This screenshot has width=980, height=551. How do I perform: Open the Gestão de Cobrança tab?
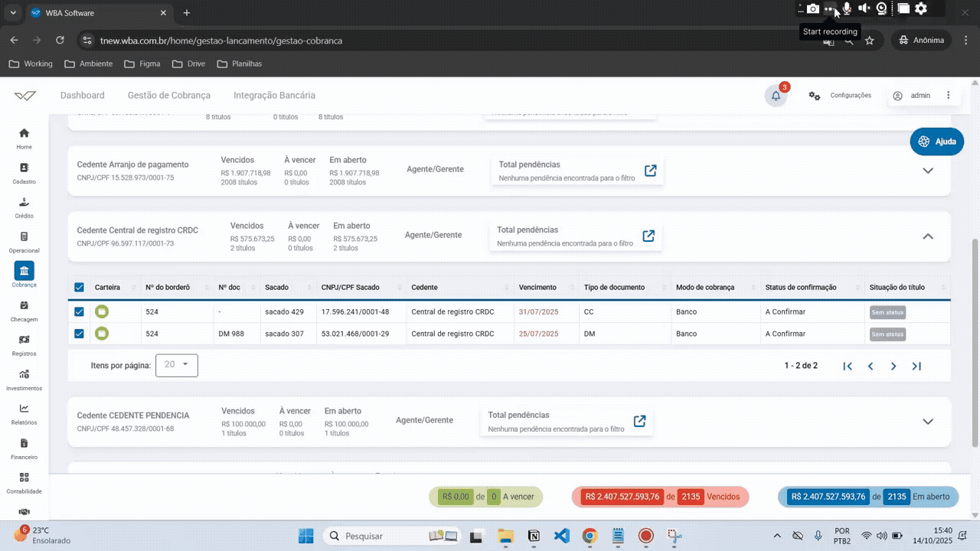pos(168,96)
